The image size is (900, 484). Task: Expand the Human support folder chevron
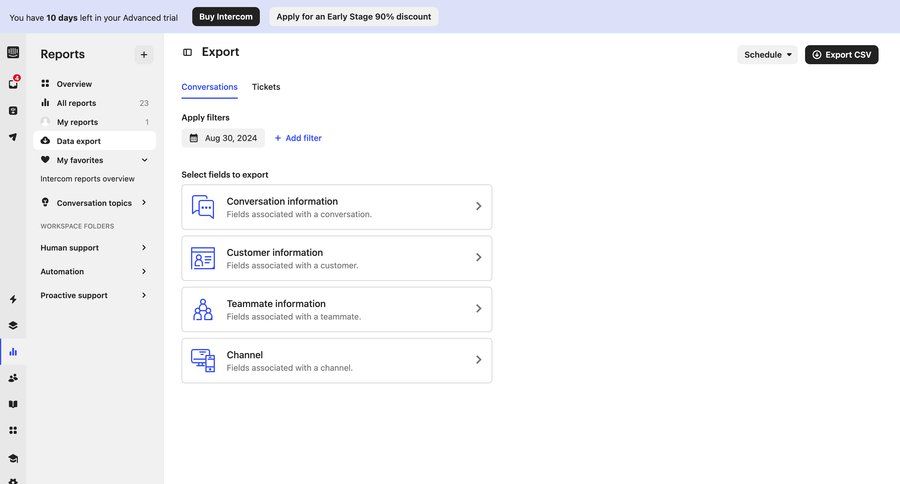pos(144,247)
